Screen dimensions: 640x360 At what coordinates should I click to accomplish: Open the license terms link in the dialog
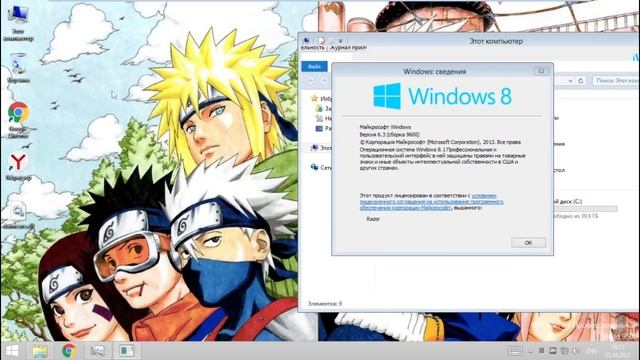(431, 202)
